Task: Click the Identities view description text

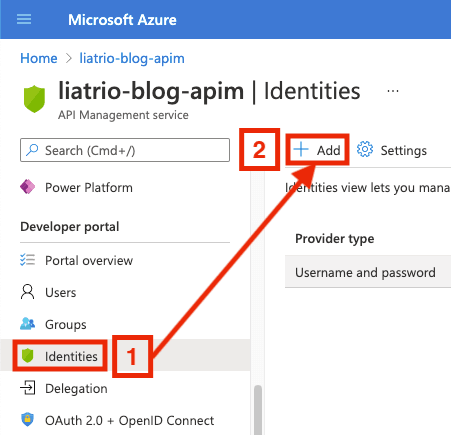Action: [x=368, y=188]
